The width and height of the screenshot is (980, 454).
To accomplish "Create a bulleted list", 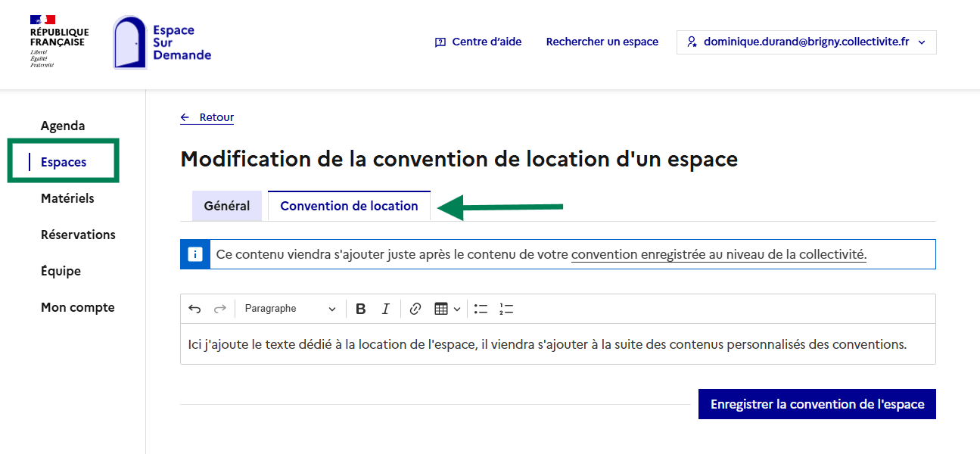I will pyautogui.click(x=481, y=309).
